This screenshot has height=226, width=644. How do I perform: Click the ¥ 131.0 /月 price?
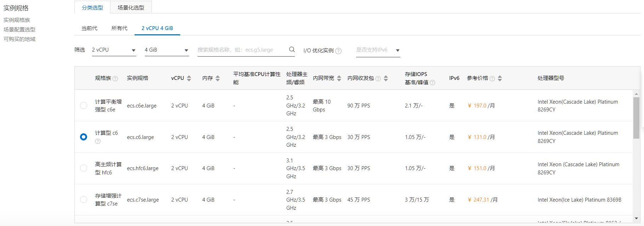pos(481,137)
